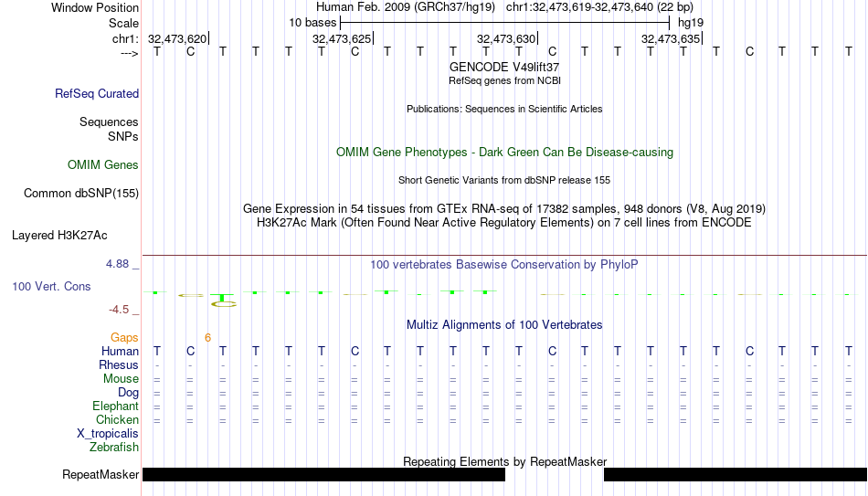Select the RepeatMasker track label

[x=101, y=474]
